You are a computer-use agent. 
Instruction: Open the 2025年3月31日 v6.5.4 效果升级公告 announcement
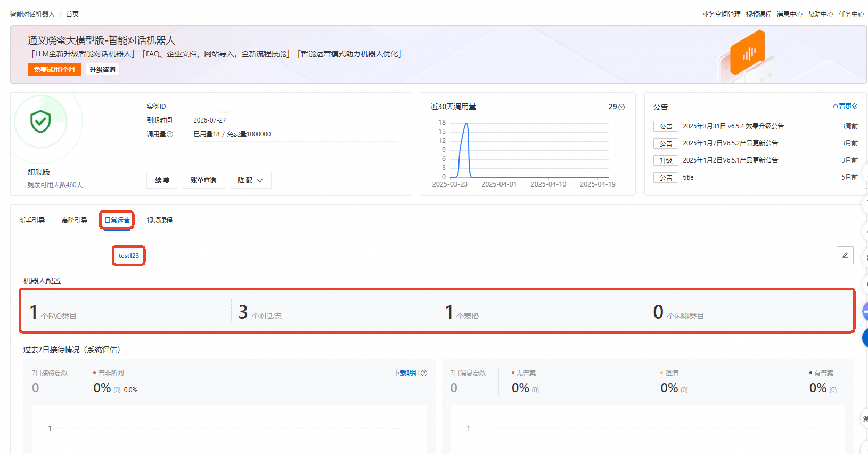[733, 126]
